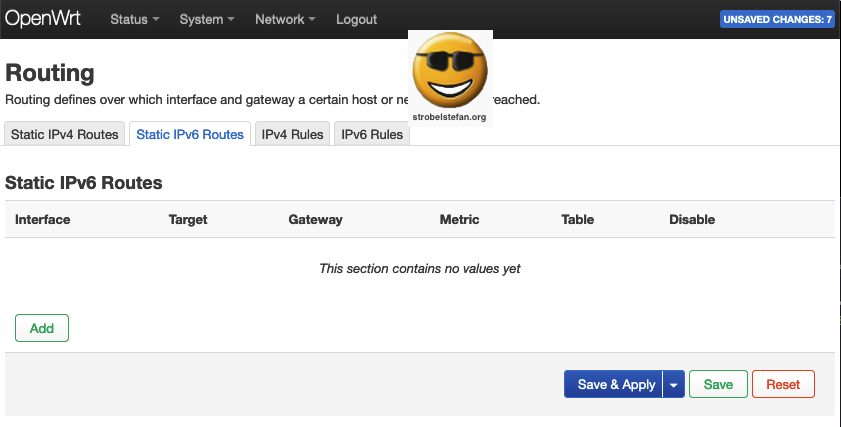This screenshot has width=841, height=427.
Task: Open the IPv6 Rules tab
Action: 372,135
